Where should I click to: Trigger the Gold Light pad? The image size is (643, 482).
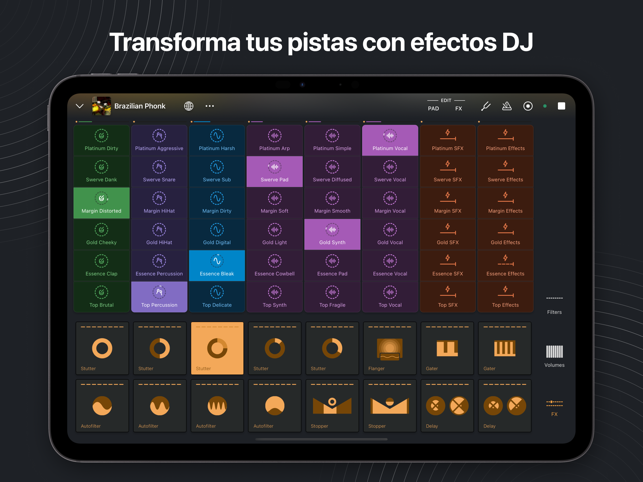(274, 234)
